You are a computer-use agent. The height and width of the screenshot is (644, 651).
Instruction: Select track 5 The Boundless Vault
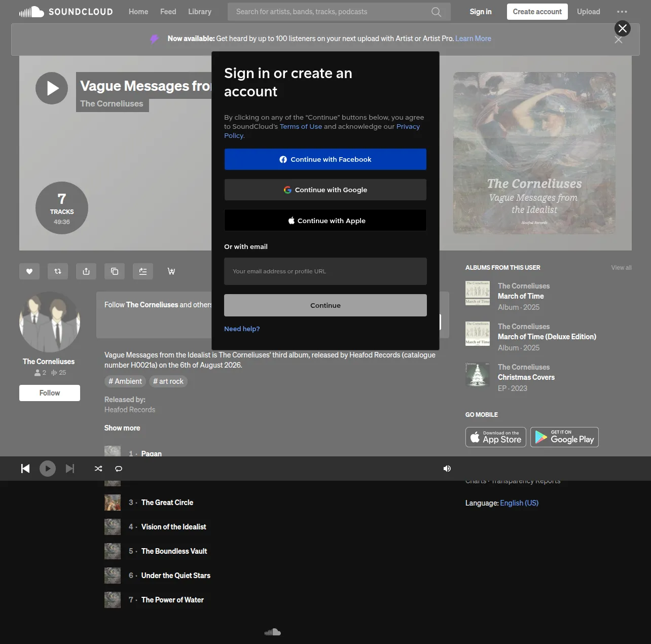174,551
